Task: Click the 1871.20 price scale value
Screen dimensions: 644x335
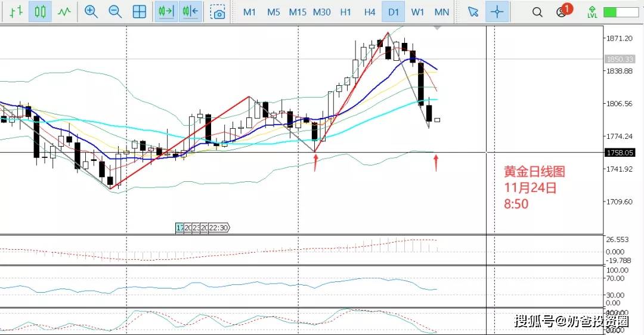Action: pos(620,38)
